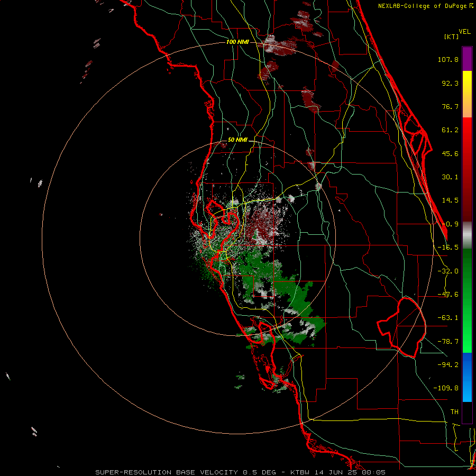Click the 76.7 velocity scale value
The width and height of the screenshot is (476, 476).
pos(450,106)
